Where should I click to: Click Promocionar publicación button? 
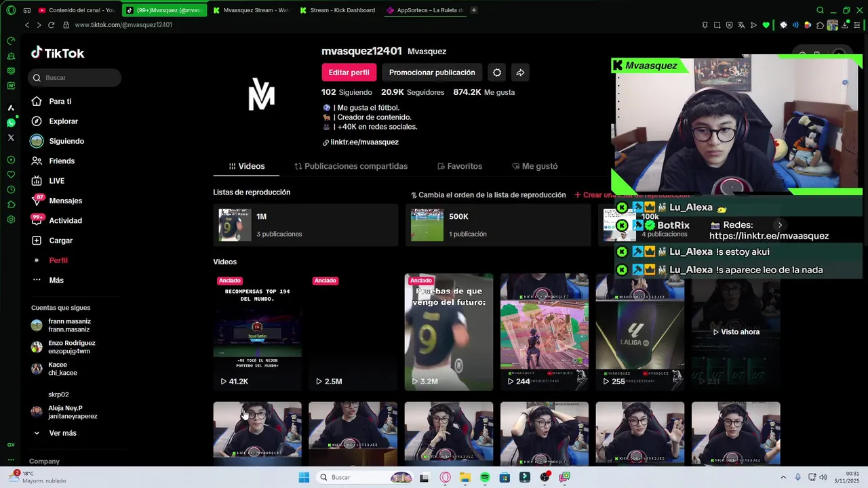click(x=432, y=73)
